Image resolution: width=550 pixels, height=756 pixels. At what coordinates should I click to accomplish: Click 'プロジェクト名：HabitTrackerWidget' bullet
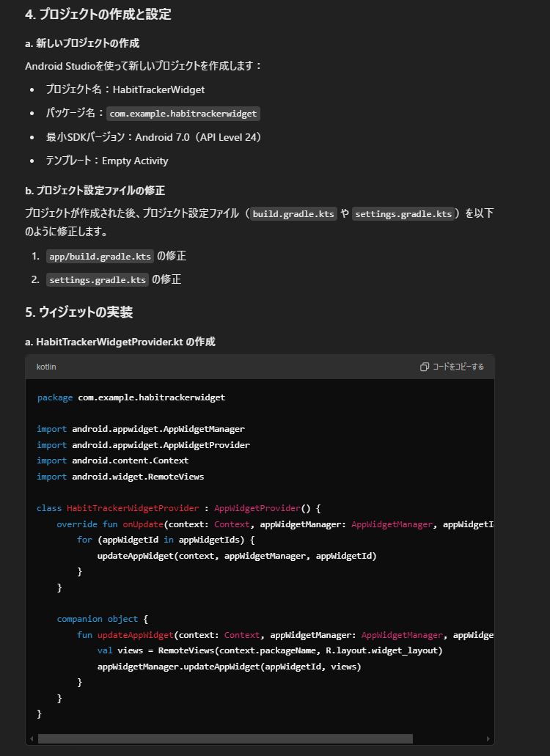(125, 89)
